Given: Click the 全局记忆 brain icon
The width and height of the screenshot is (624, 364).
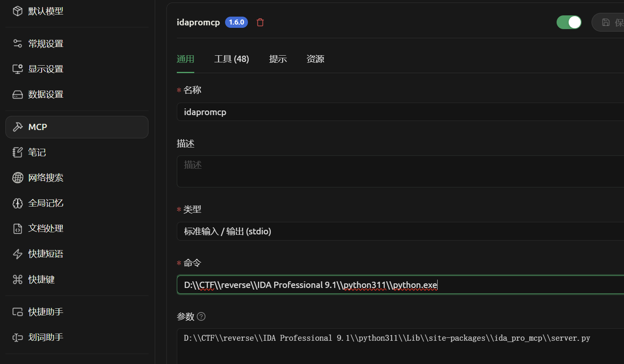Looking at the screenshot, I should point(17,203).
